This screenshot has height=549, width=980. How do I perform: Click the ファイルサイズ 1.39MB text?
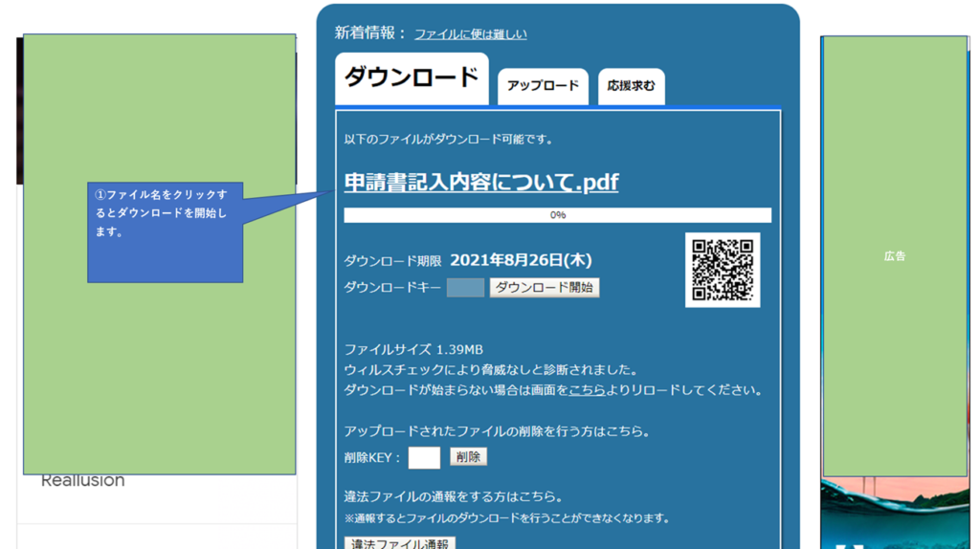[413, 350]
